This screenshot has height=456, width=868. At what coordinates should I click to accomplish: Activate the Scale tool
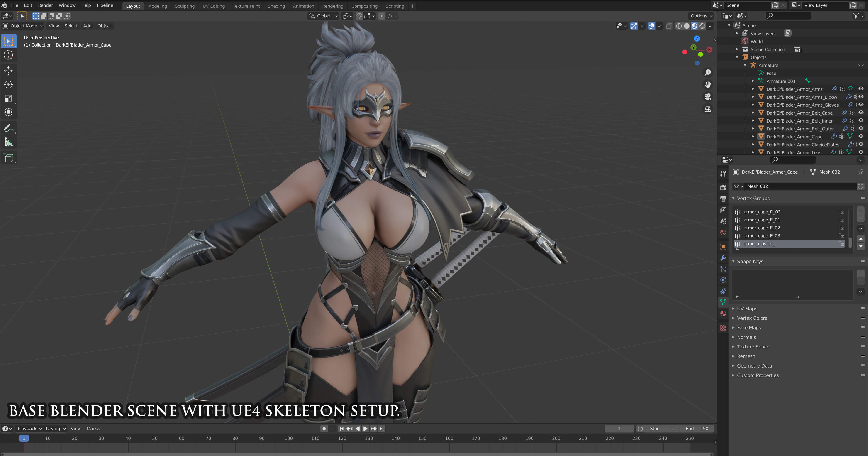coord(8,98)
